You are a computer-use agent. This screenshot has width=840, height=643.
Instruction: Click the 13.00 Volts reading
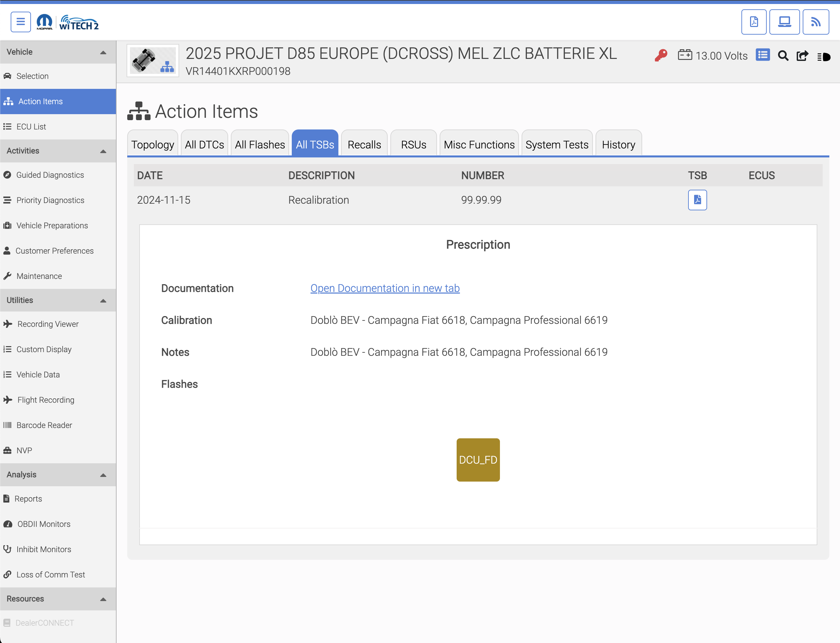coord(721,56)
